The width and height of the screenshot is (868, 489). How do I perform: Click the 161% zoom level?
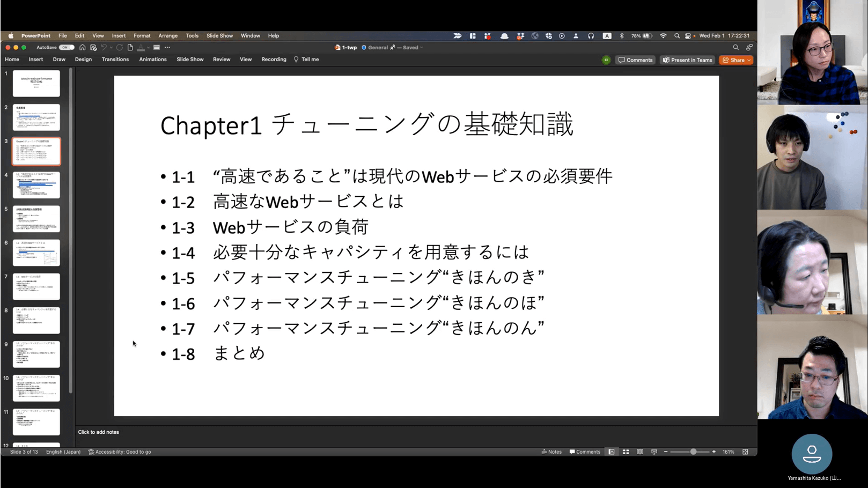point(728,452)
